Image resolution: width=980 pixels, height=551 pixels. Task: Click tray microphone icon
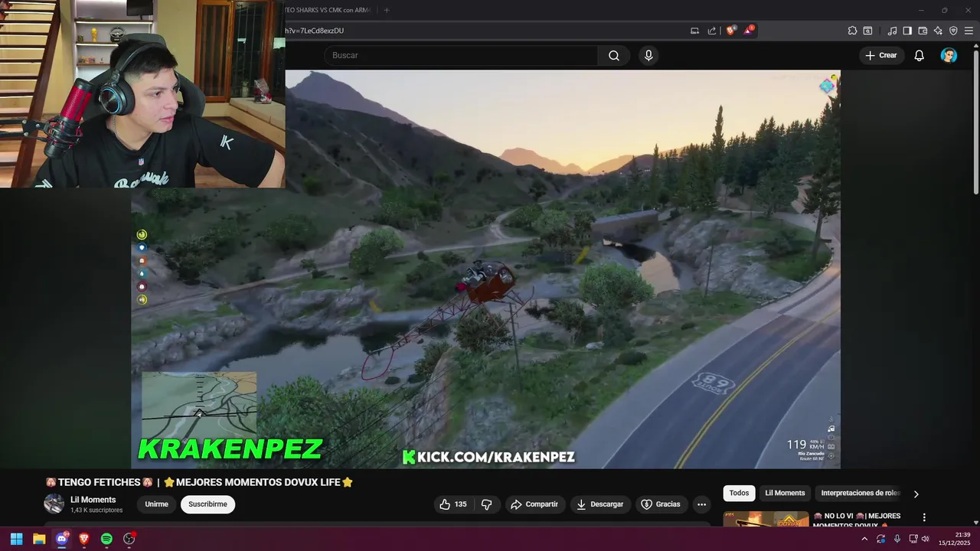tap(897, 539)
